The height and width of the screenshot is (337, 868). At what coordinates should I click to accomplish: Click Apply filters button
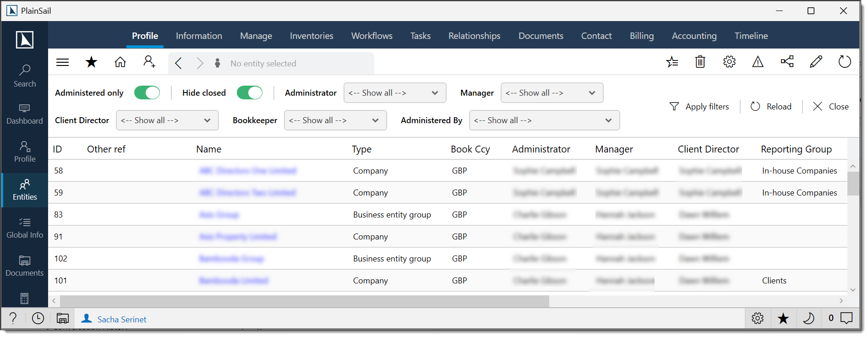(x=699, y=107)
